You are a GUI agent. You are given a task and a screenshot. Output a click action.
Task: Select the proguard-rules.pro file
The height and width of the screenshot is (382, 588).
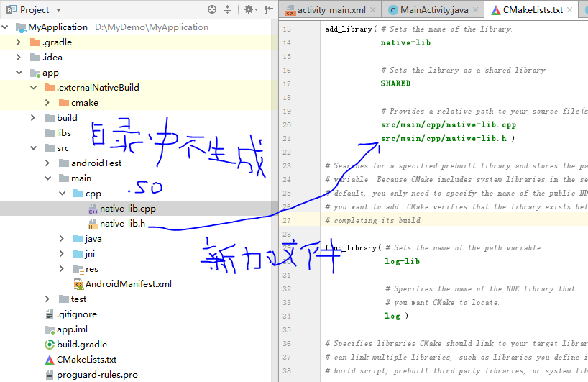pyautogui.click(x=97, y=375)
